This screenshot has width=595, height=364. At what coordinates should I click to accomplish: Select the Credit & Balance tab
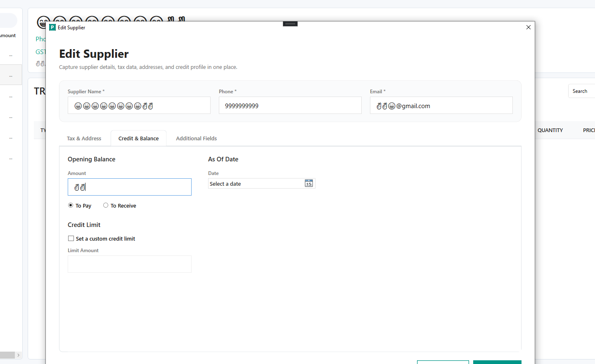click(x=138, y=138)
